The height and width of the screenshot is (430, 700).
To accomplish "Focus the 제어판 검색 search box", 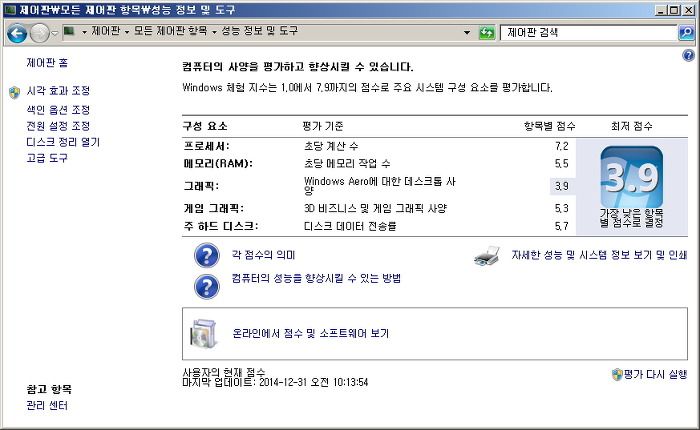I will [588, 33].
